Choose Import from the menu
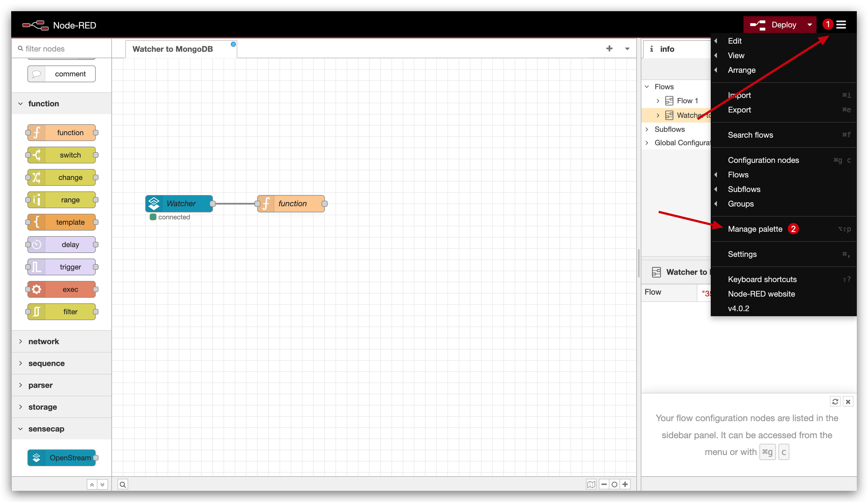This screenshot has width=868, height=502. point(783,95)
